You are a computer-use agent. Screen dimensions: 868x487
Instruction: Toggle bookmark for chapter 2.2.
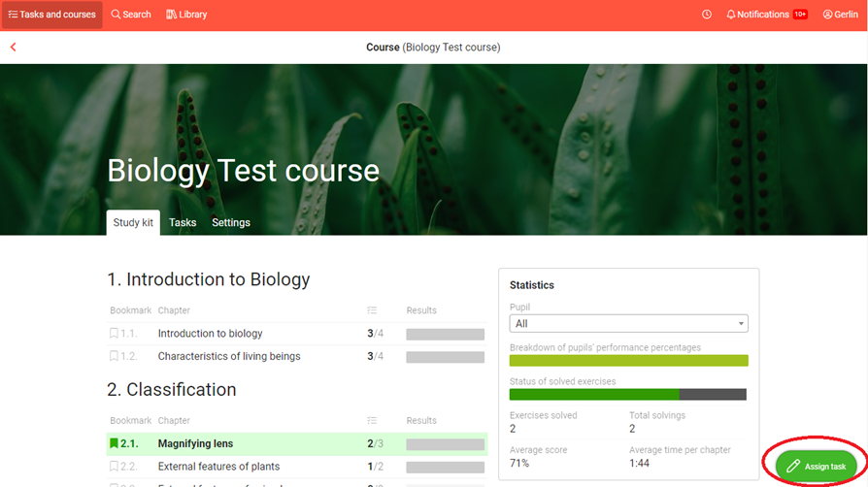tap(114, 467)
